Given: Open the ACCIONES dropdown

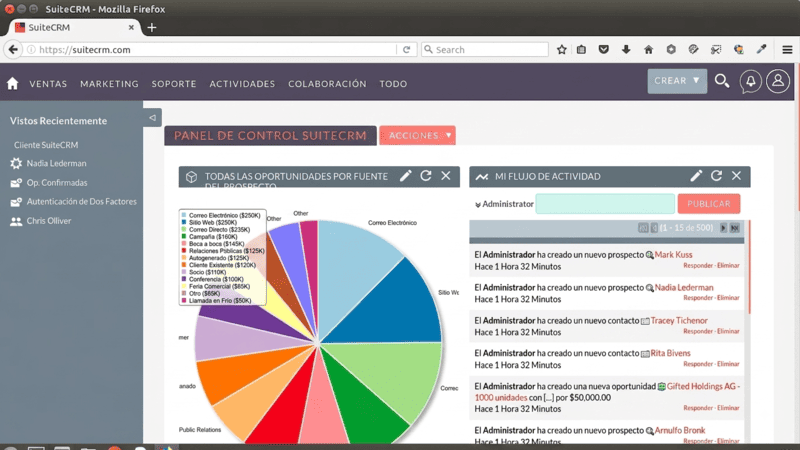Looking at the screenshot, I should tap(417, 136).
